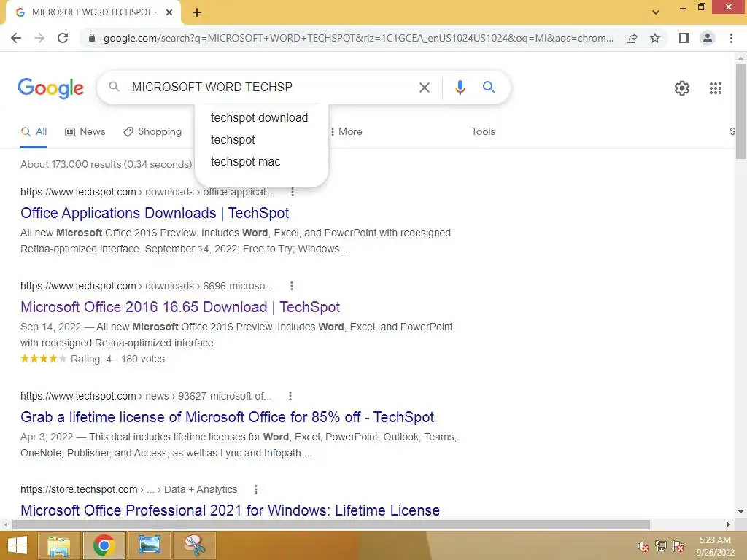Open Google apps grid

point(715,88)
